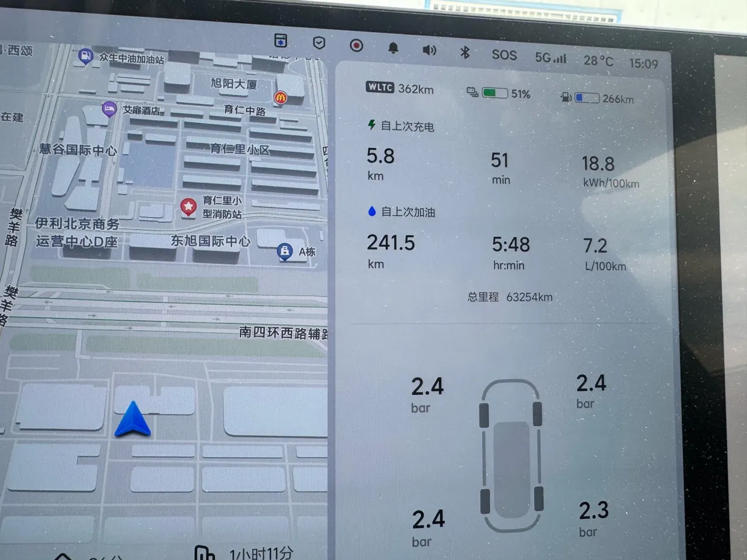Tap the fuel pump icon
The width and height of the screenshot is (747, 560).
coord(566,97)
